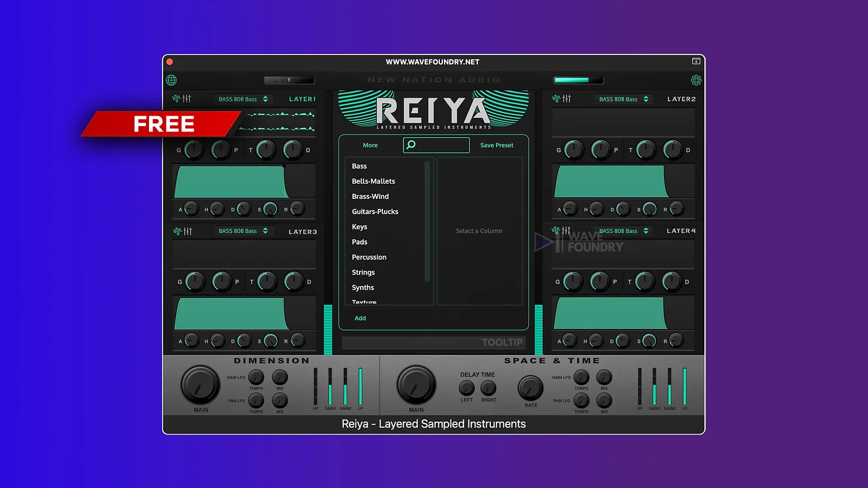Click the Add button below list

pos(360,318)
